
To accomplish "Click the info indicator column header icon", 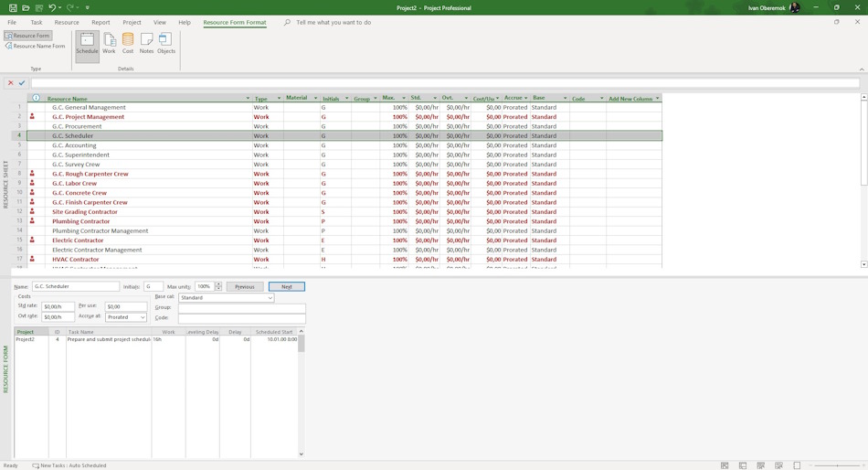I will pyautogui.click(x=36, y=98).
